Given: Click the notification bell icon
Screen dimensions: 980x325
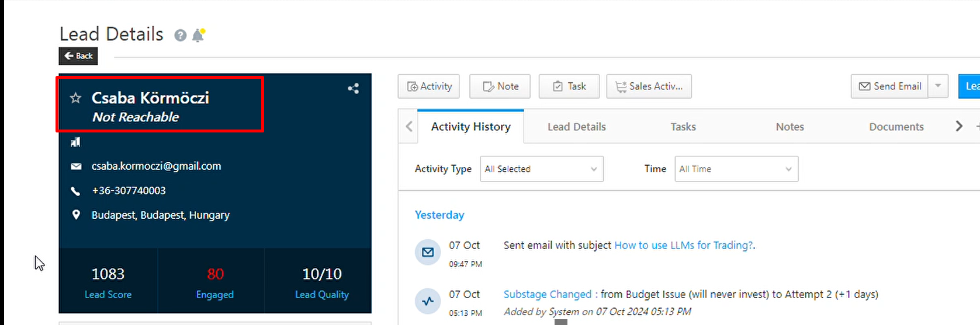Looking at the screenshot, I should point(199,36).
